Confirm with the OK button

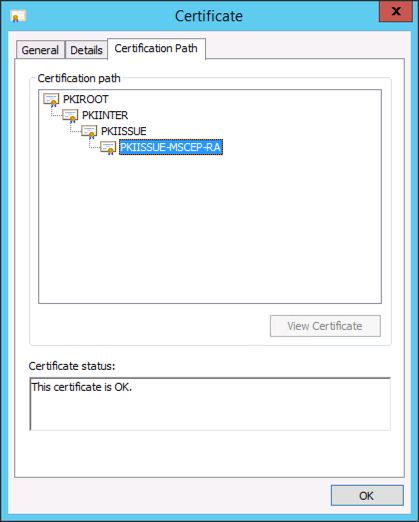[x=367, y=496]
